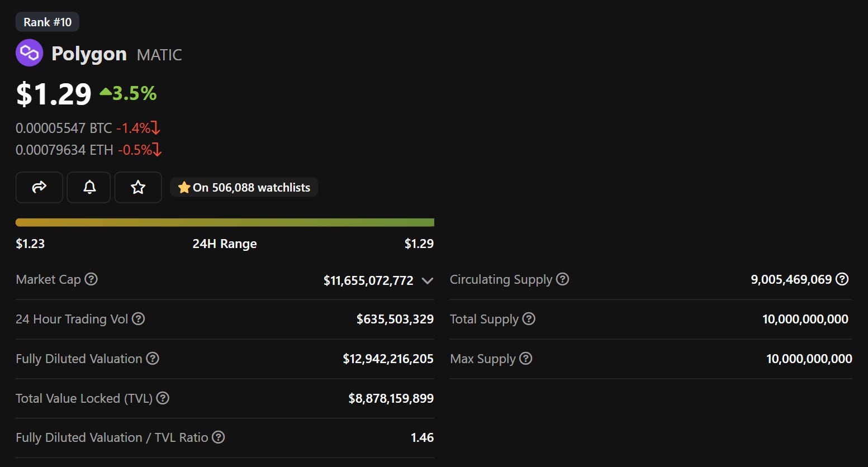Click the 0.00079634 ETH price value
Image resolution: width=868 pixels, height=467 pixels.
click(64, 150)
